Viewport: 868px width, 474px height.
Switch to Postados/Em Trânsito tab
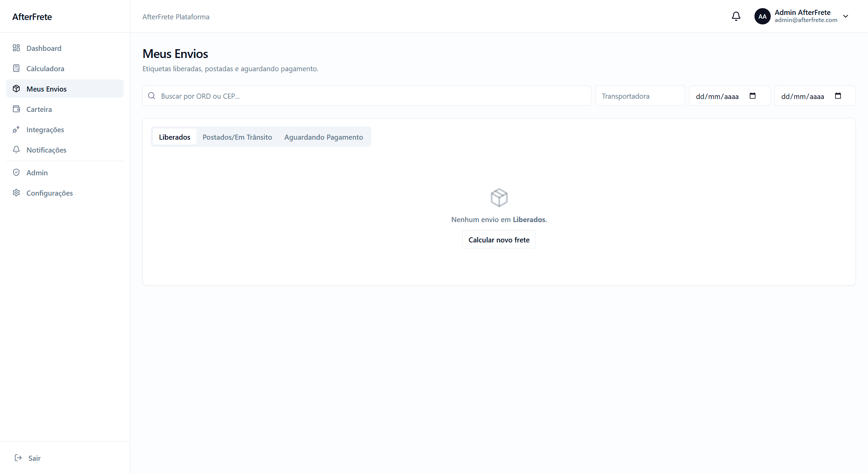point(237,137)
